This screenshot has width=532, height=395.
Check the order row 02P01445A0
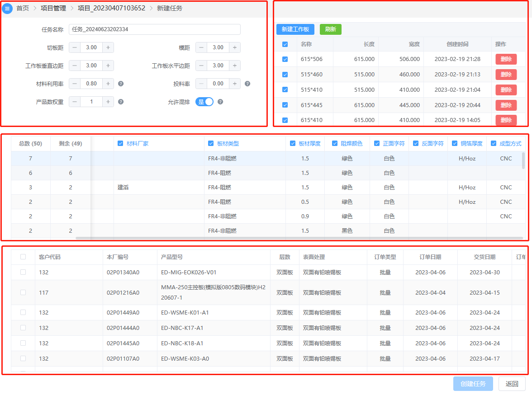23,343
